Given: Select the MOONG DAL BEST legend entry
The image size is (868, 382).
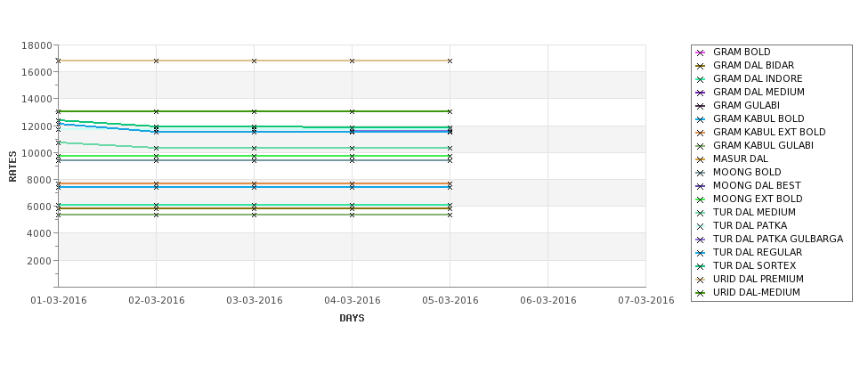Looking at the screenshot, I should 749,185.
